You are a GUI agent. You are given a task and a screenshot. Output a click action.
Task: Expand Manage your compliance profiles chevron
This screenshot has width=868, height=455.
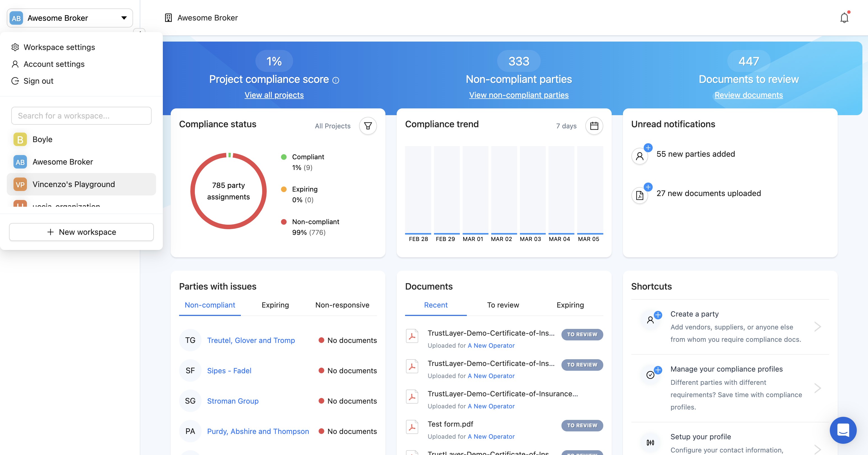point(817,388)
